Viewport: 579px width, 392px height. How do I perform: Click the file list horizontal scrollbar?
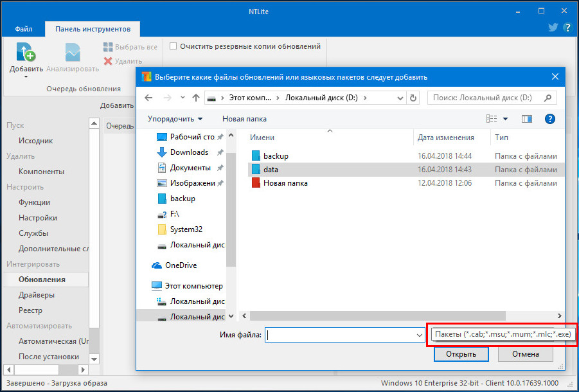pos(377,316)
